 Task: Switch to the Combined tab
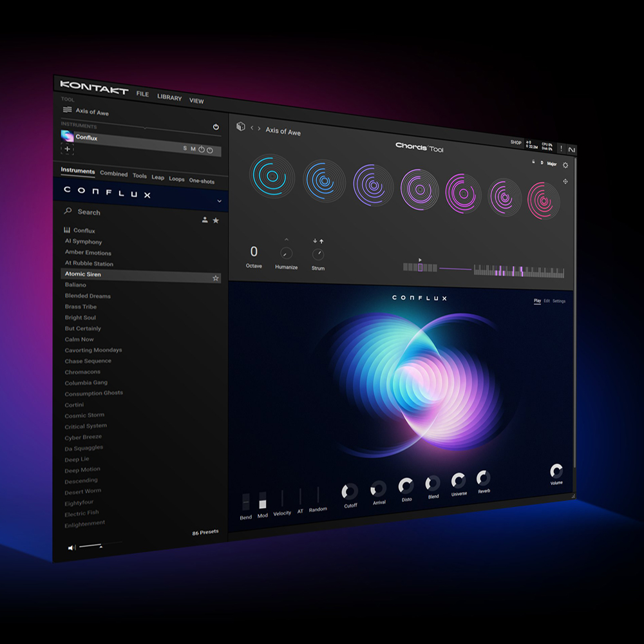[114, 173]
